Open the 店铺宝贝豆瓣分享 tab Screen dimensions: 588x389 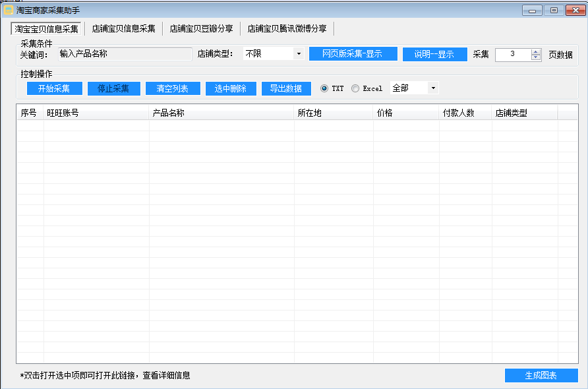[201, 29]
